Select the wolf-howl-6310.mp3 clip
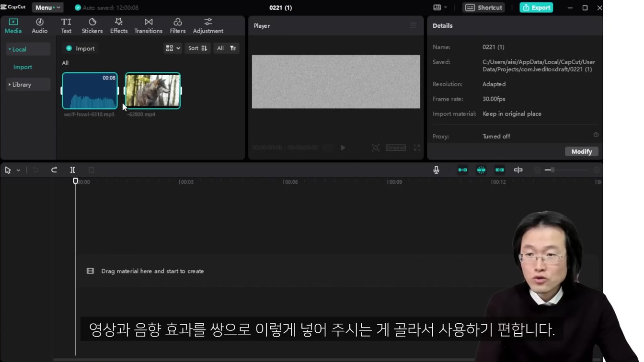This screenshot has height=362, width=644. 90,91
